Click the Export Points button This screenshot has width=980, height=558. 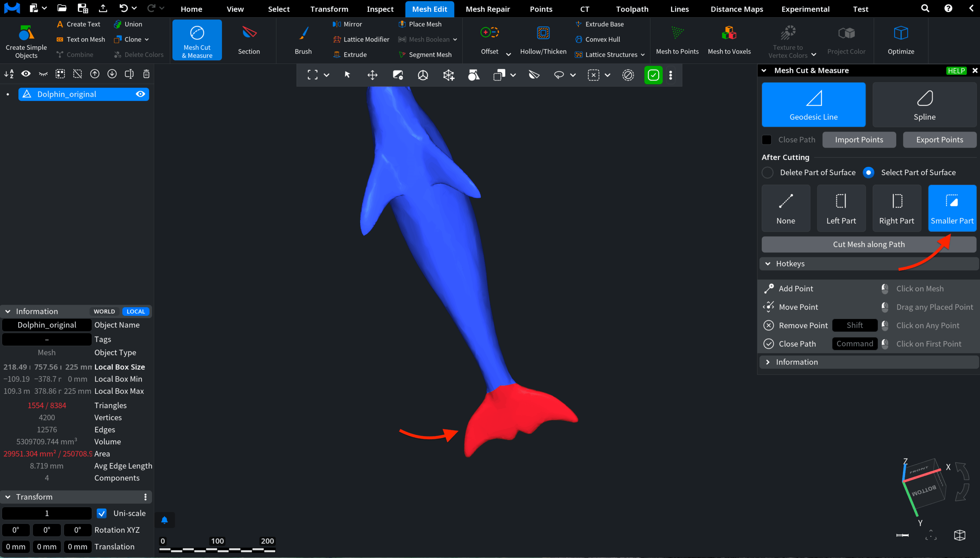pos(939,140)
